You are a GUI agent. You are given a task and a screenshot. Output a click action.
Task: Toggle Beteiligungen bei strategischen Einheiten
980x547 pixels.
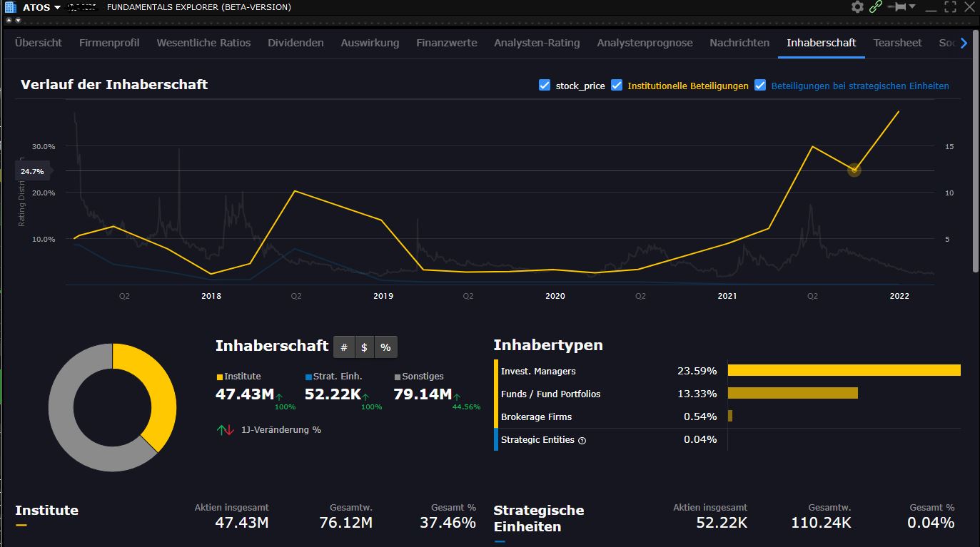click(759, 86)
